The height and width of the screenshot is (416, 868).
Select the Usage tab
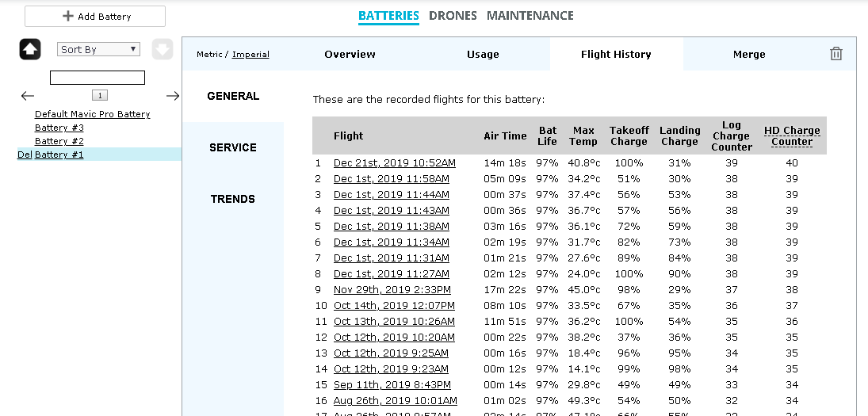[x=483, y=54]
